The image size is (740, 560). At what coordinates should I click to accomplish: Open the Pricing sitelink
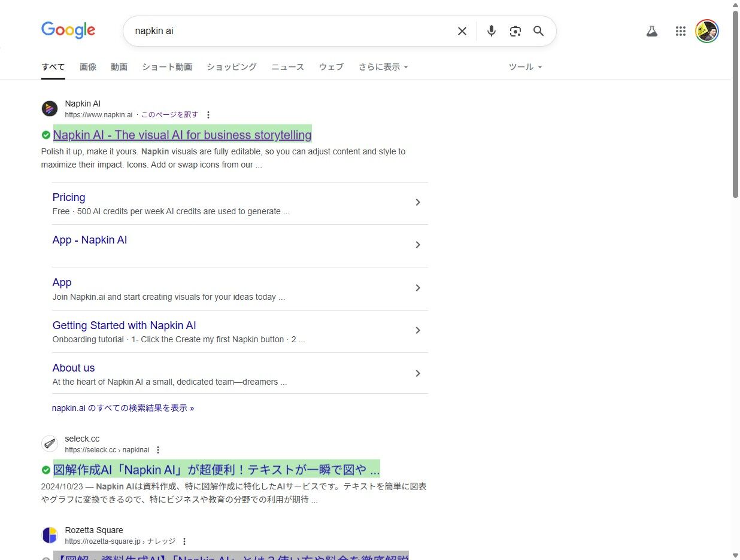[x=69, y=197]
